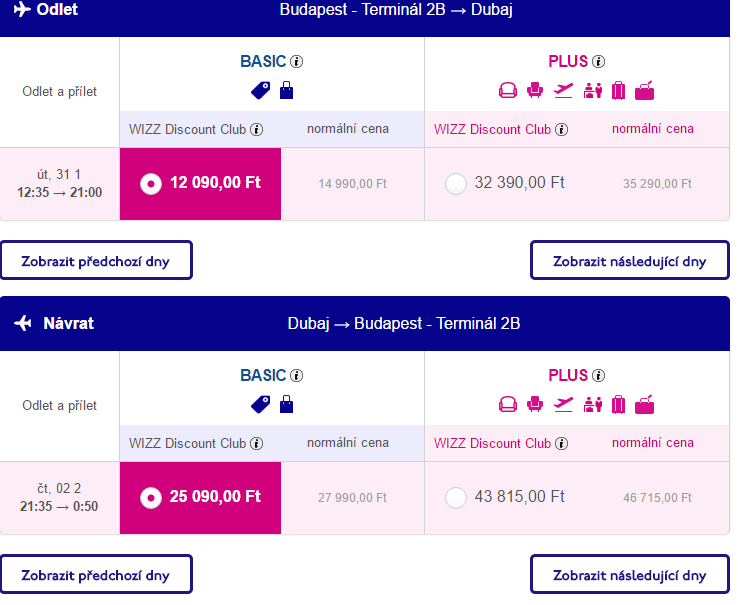Click info icon by outbound BASIC WIZZ Discount Club
Image resolution: width=738 pixels, height=605 pixels.
(x=257, y=129)
